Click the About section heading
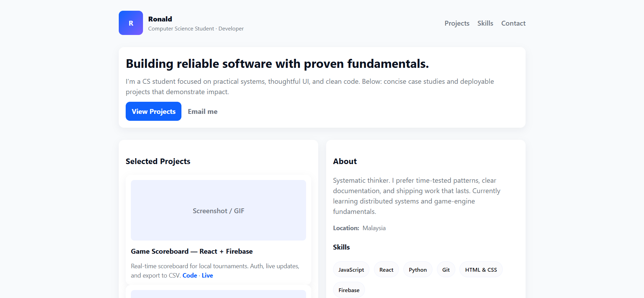 coord(345,161)
